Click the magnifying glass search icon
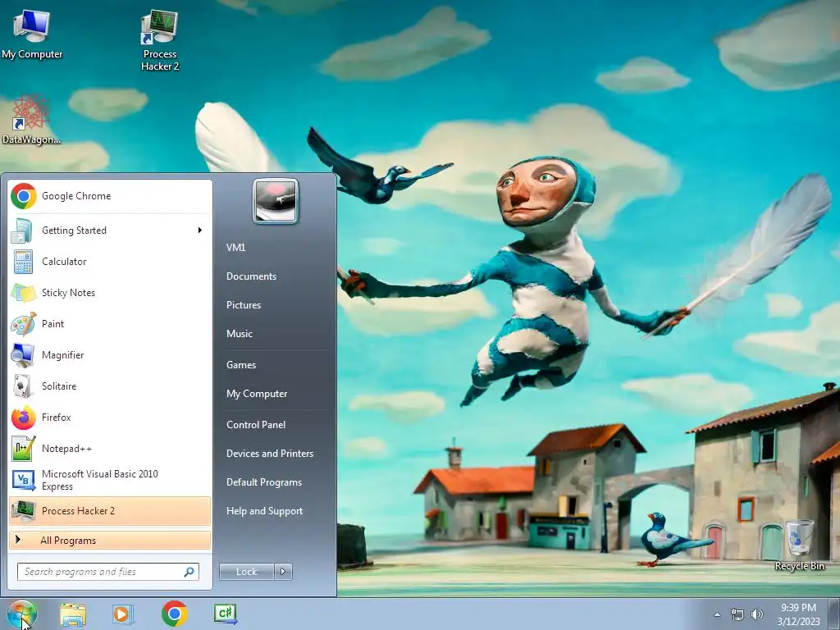840x630 pixels. click(x=189, y=572)
